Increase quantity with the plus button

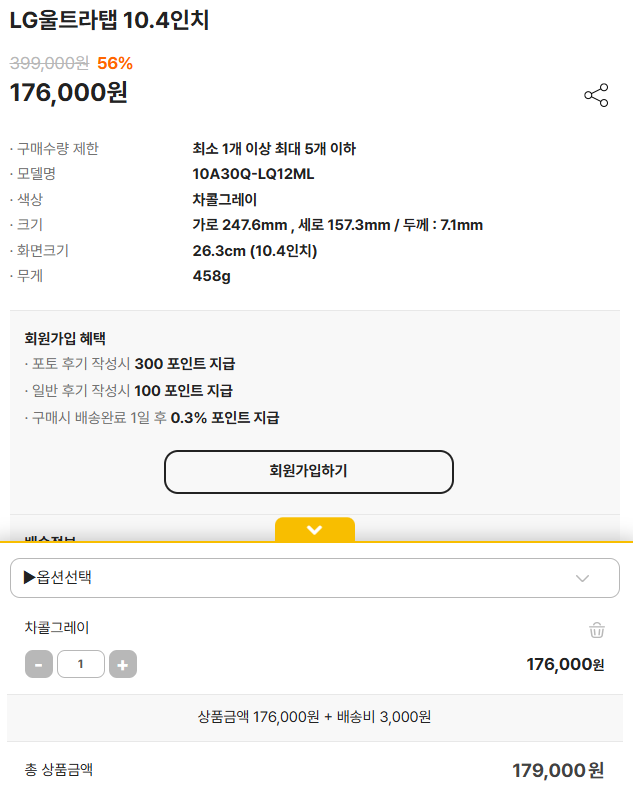pyautogui.click(x=122, y=664)
